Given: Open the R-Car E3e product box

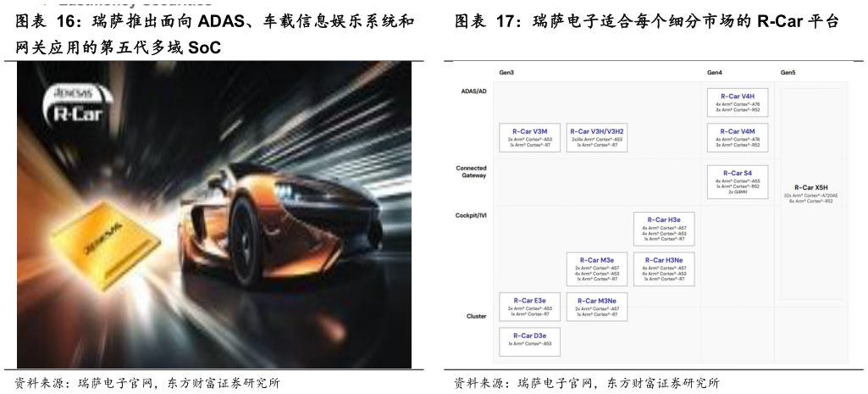Looking at the screenshot, I should [529, 306].
